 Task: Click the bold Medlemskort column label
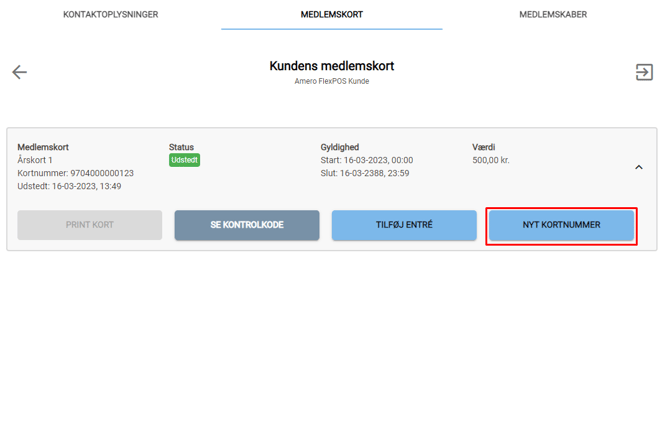(43, 147)
